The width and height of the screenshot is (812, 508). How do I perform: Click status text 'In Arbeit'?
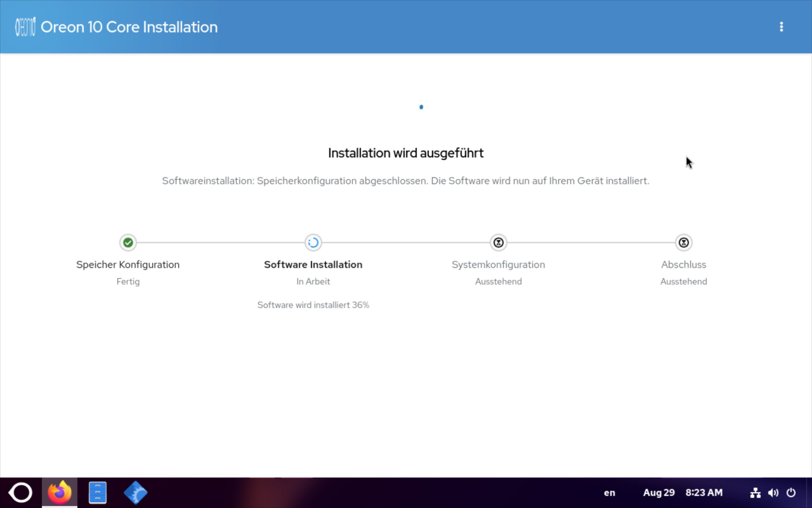point(313,282)
